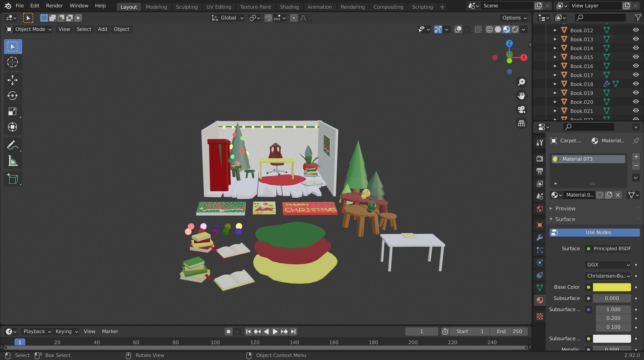Expand Book.013 in the outliner
This screenshot has width=644, height=360.
click(x=555, y=39)
